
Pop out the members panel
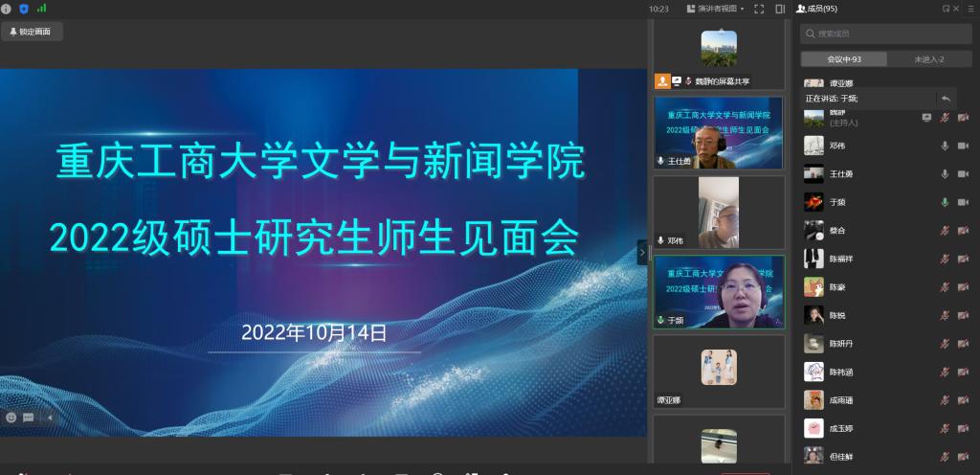click(x=946, y=9)
